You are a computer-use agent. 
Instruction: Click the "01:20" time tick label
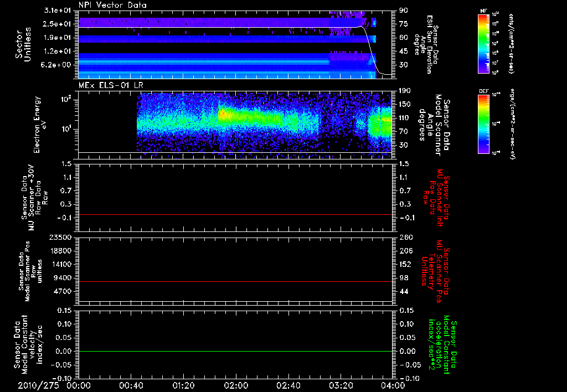click(x=183, y=385)
